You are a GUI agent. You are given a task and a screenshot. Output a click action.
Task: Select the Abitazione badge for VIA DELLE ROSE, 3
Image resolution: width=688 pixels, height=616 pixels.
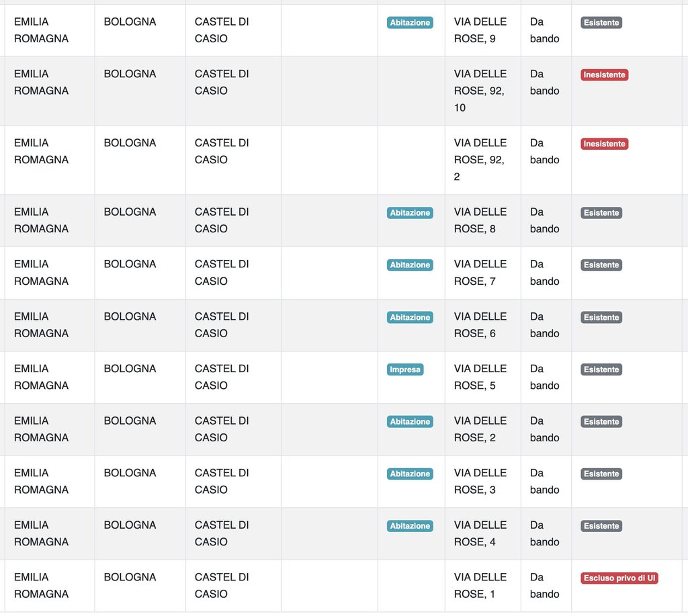pos(410,474)
